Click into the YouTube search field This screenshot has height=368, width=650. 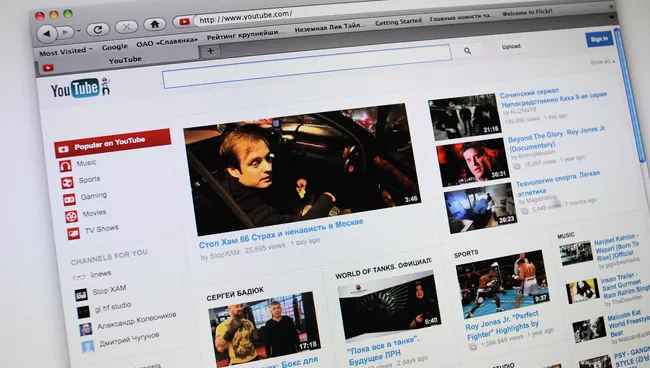pyautogui.click(x=307, y=66)
